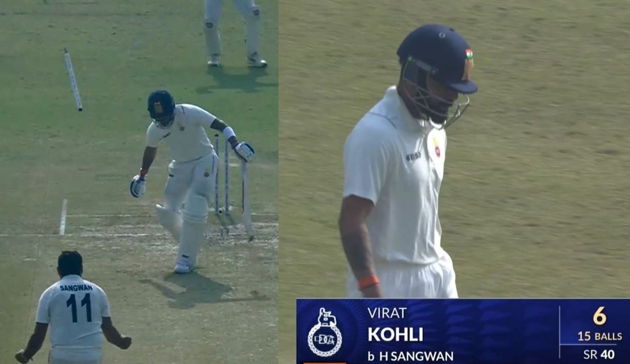Click the team badge on white shirt
The width and height of the screenshot is (630, 364).
click(x=436, y=148)
